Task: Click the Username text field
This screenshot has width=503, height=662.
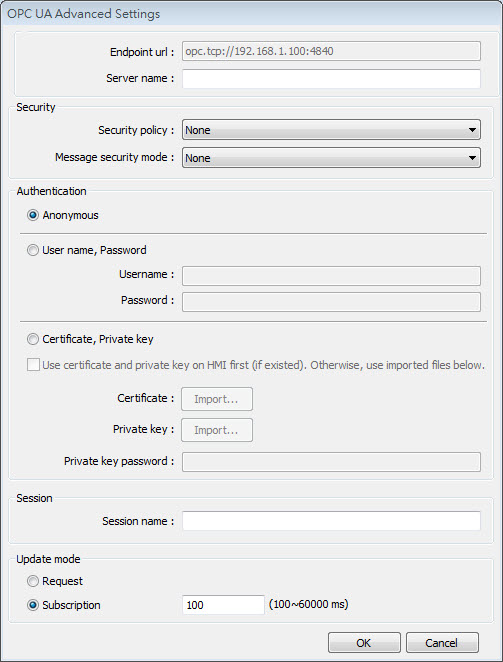Action: point(331,276)
